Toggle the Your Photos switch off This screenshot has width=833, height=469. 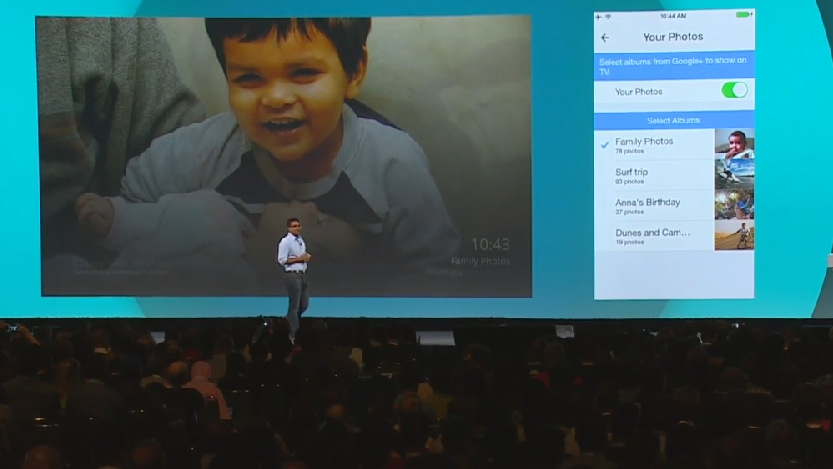pos(734,90)
